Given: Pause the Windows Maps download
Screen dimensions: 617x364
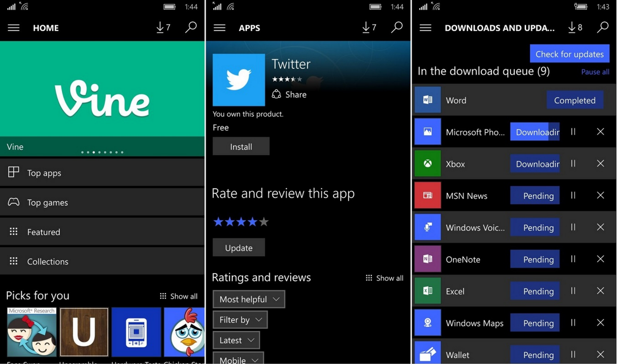Looking at the screenshot, I should click(x=573, y=323).
